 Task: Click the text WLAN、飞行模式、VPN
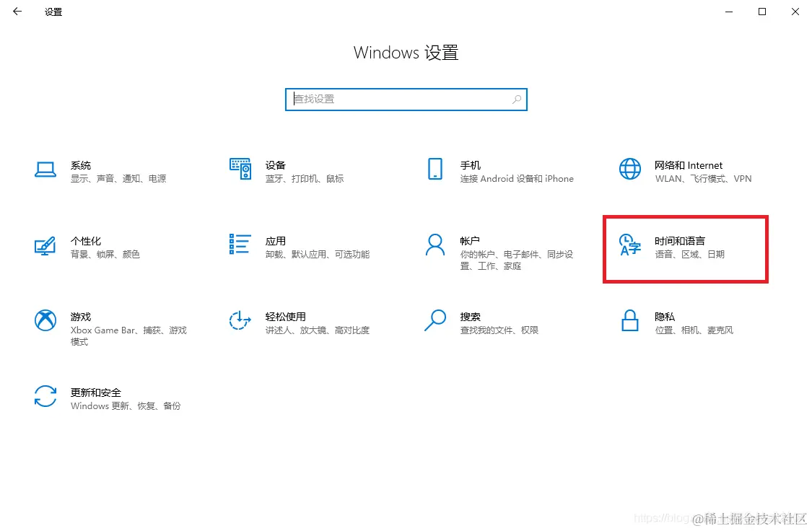coord(703,178)
